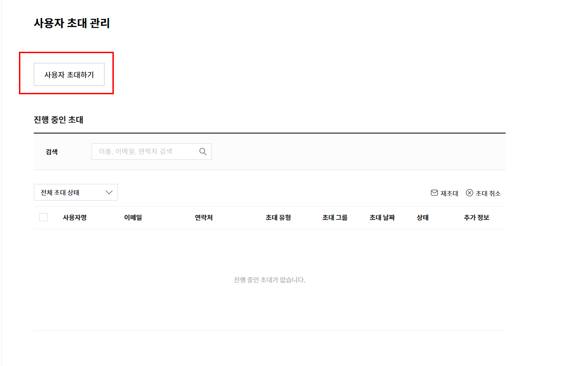Click the 추가 정보 column header
Viewport: 588px width, 366px height.
pos(476,218)
